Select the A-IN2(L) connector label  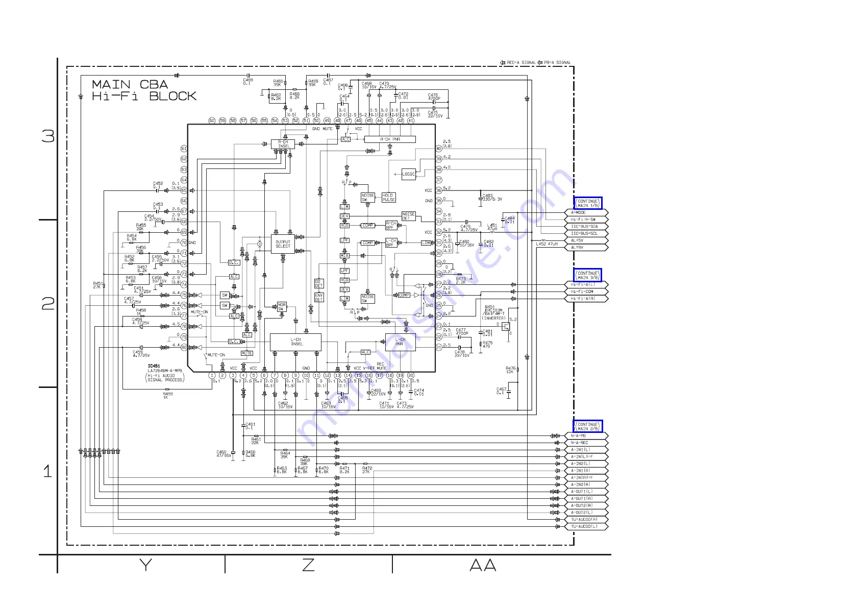(586, 464)
